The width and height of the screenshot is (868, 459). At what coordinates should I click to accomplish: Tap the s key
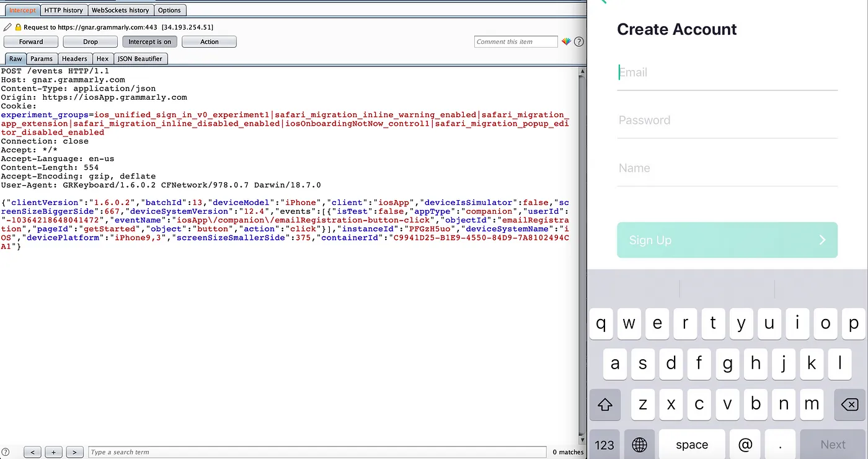pos(643,364)
